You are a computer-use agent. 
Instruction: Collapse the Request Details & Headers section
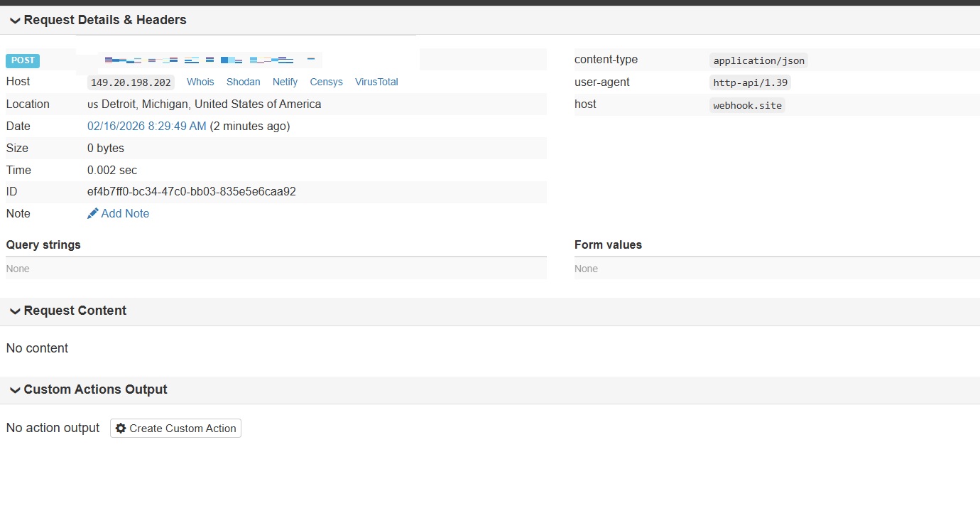[14, 20]
